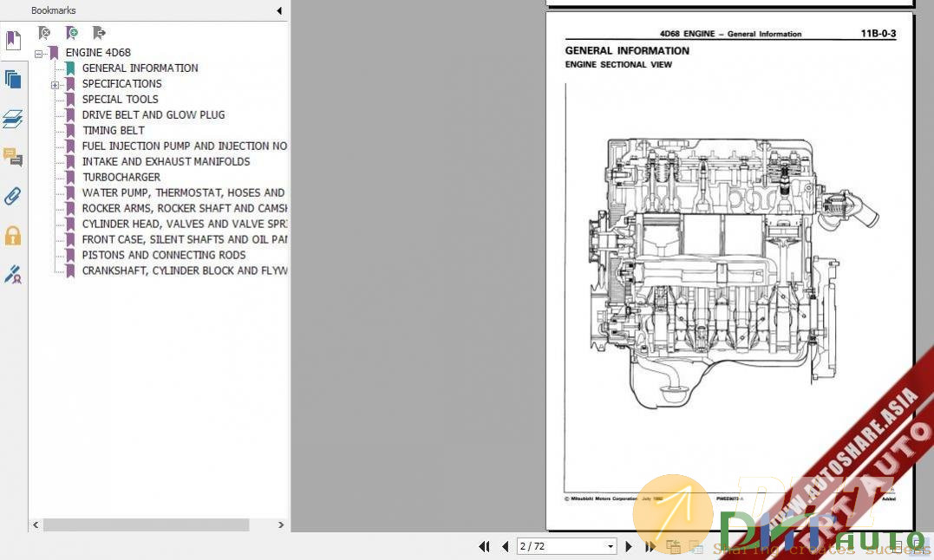Open the Page Thumbnails panel icon

coord(13,79)
